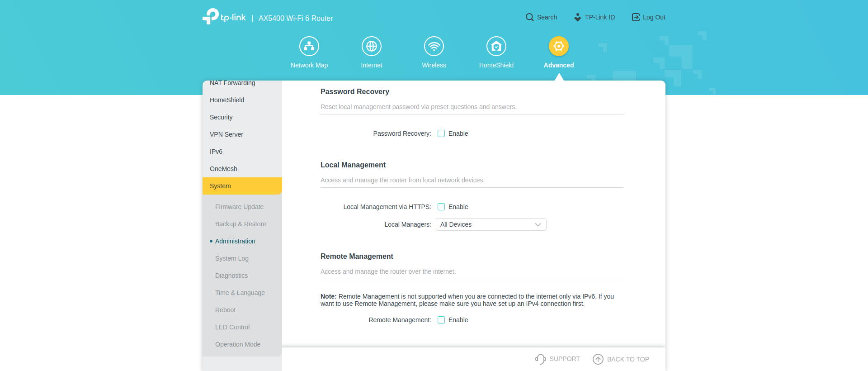Tick the Remote Management Enable checkbox
Viewport: 868px width, 371px height.
tap(441, 320)
